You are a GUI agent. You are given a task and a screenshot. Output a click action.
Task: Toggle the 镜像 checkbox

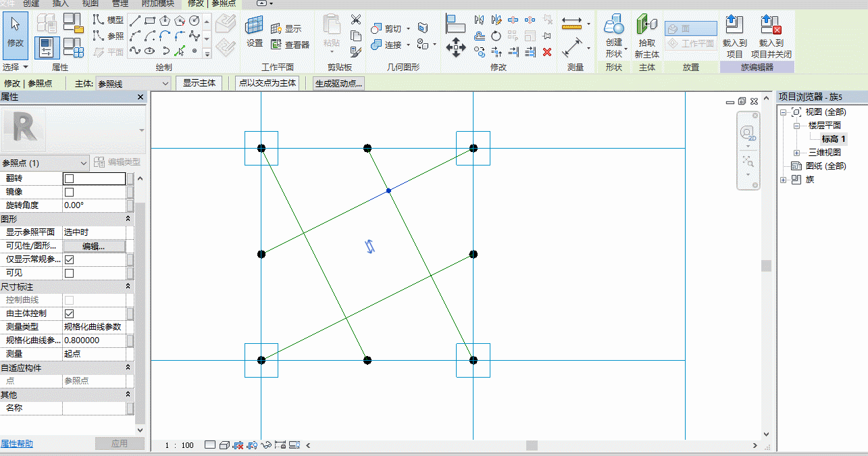coord(69,193)
